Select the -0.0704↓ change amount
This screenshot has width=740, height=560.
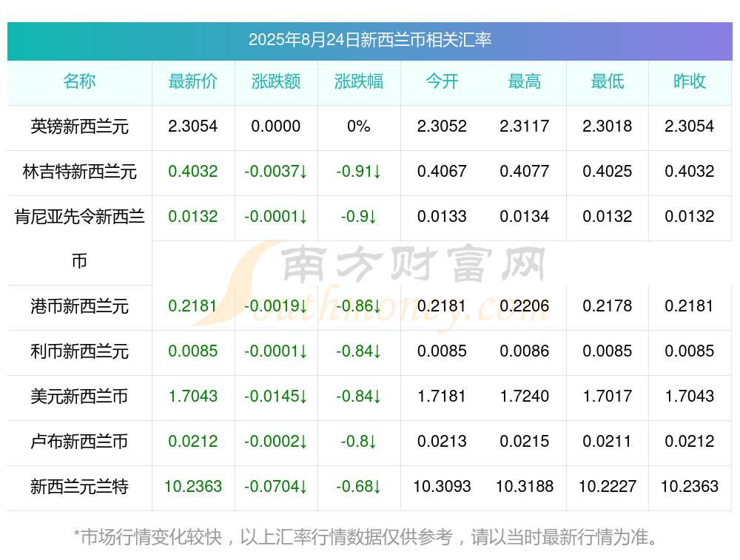[275, 486]
